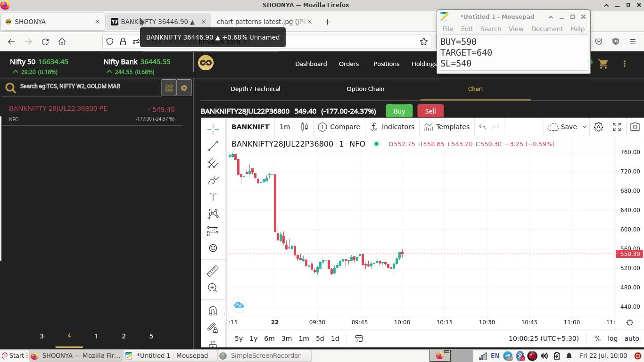Toggle log scale on price axis
The height and width of the screenshot is (362, 644).
612,338
